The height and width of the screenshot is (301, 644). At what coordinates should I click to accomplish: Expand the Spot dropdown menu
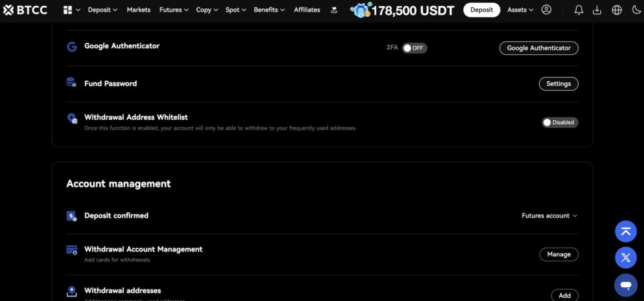tap(236, 10)
